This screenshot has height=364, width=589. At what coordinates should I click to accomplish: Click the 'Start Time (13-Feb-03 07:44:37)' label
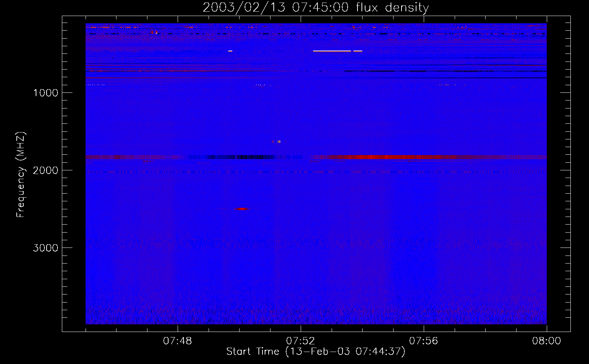316,352
